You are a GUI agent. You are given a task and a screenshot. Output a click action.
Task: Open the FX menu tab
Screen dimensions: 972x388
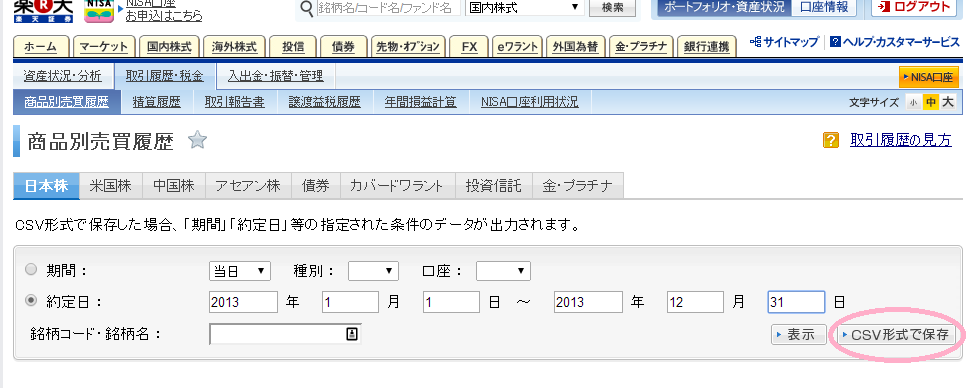[x=469, y=46]
